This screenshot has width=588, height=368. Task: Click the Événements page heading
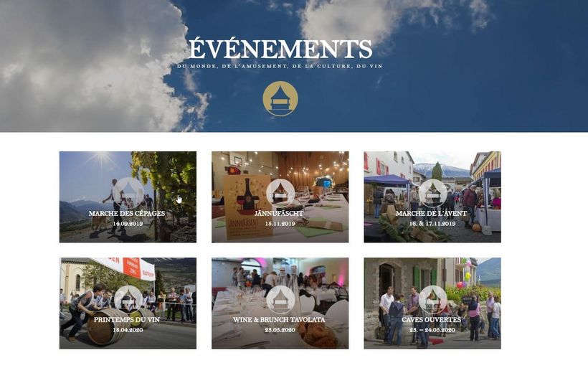point(280,48)
